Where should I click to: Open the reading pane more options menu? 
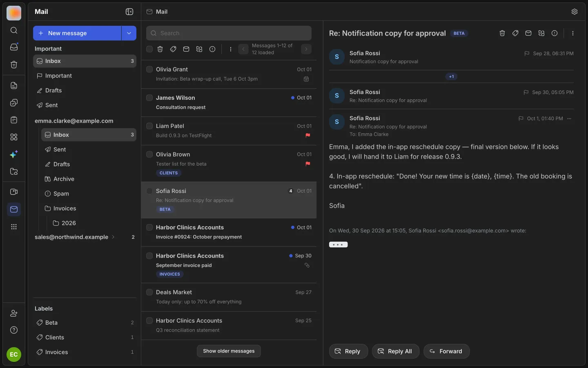click(x=573, y=34)
